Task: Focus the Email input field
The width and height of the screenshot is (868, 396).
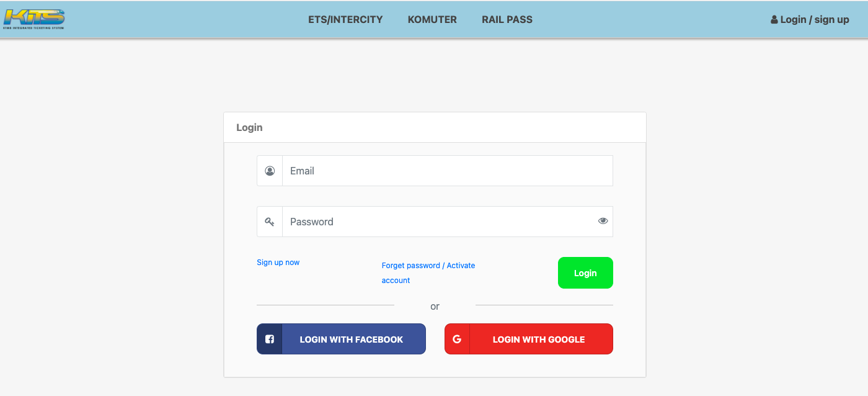Action: 446,171
